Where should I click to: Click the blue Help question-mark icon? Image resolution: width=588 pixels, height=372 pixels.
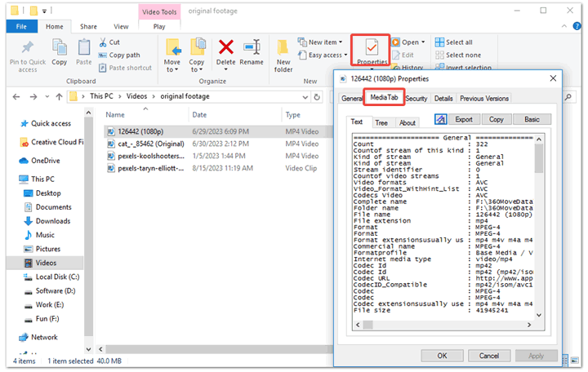(x=577, y=26)
